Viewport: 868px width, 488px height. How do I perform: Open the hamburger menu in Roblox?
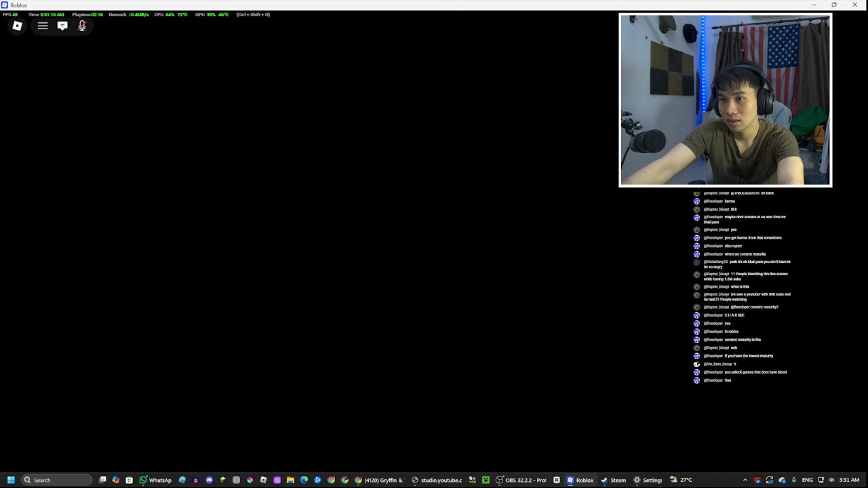click(43, 26)
